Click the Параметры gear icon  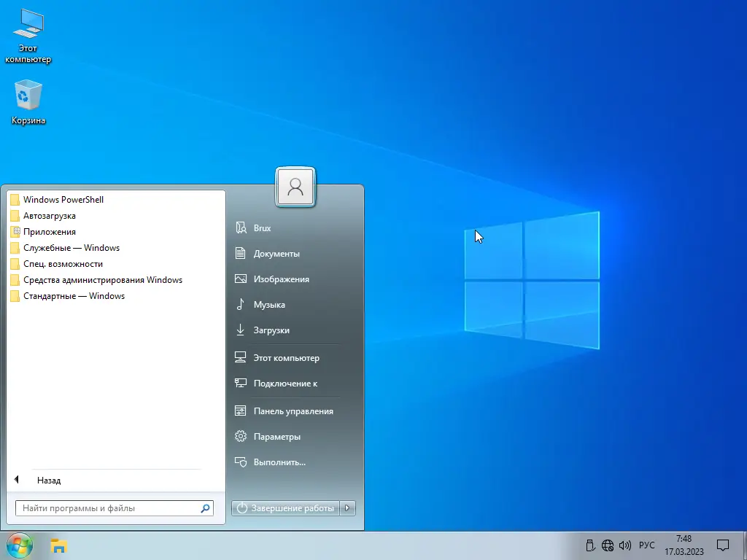coord(241,436)
